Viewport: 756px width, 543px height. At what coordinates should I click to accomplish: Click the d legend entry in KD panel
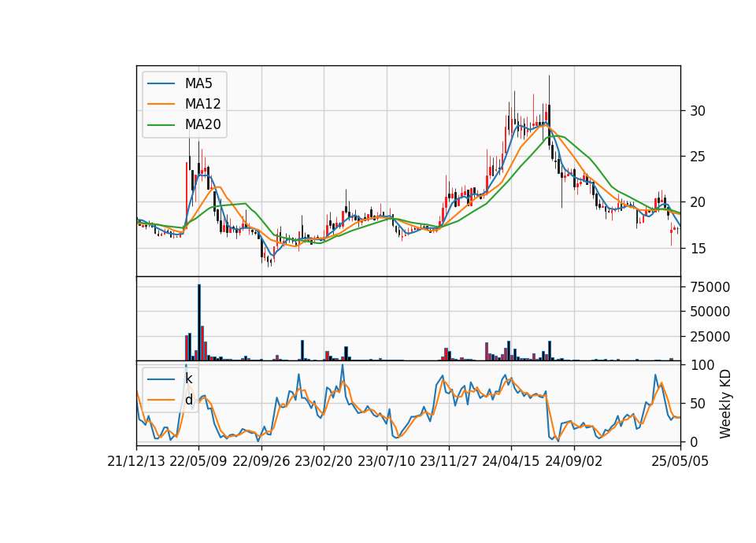(188, 400)
